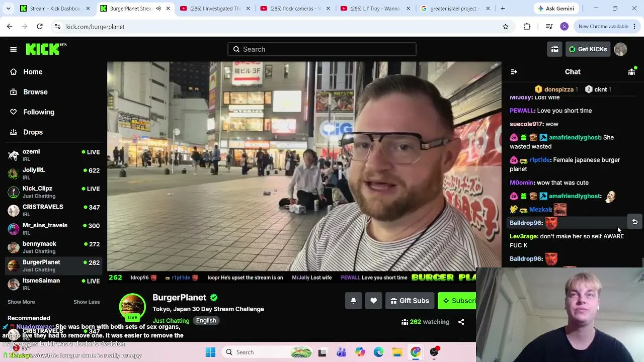This screenshot has width=644, height=362.
Task: Open the Kick sidebar hamburger menu
Action: coord(14,49)
